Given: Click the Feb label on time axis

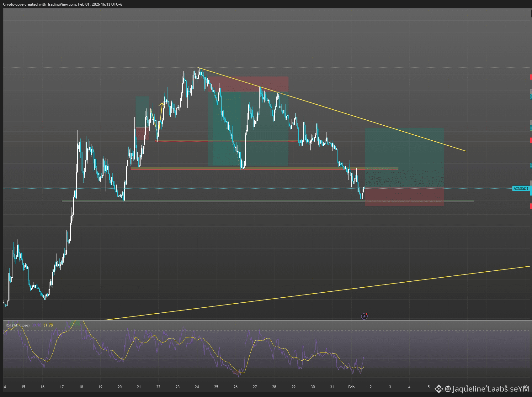Looking at the screenshot, I should (351, 387).
